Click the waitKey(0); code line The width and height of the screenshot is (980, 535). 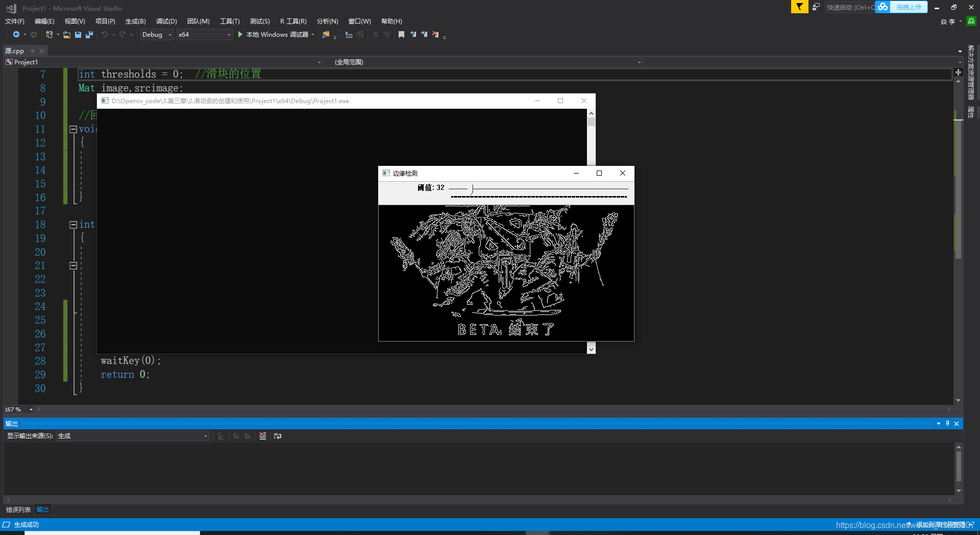pyautogui.click(x=131, y=360)
